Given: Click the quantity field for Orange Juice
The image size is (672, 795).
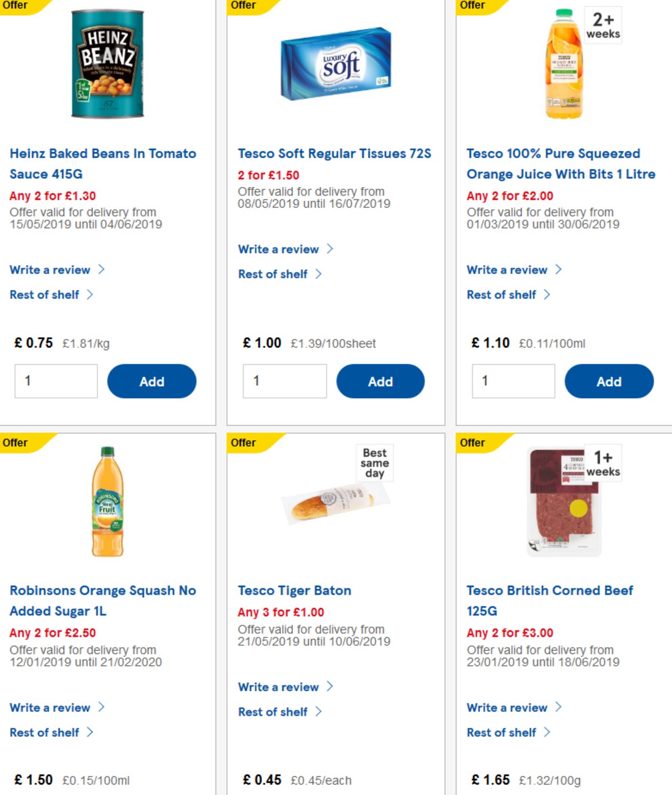Looking at the screenshot, I should tap(513, 381).
